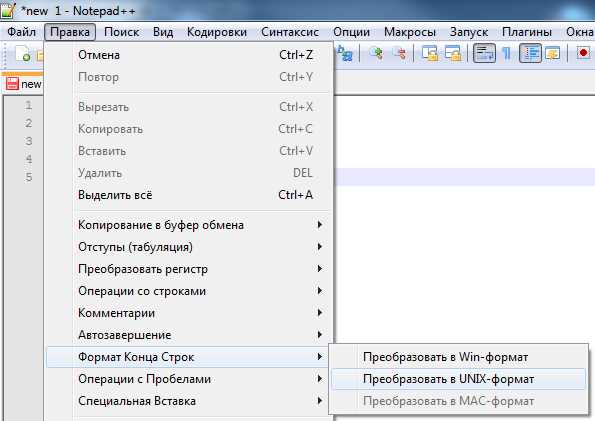Click the greyed Копировать menu entry
Screen dimensions: 595x421
pos(189,129)
